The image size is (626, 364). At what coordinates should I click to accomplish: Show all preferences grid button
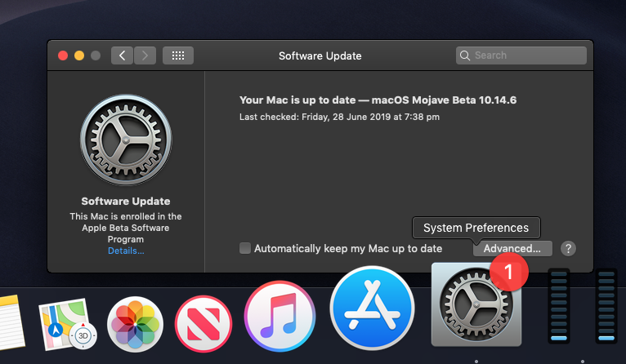[x=178, y=55]
